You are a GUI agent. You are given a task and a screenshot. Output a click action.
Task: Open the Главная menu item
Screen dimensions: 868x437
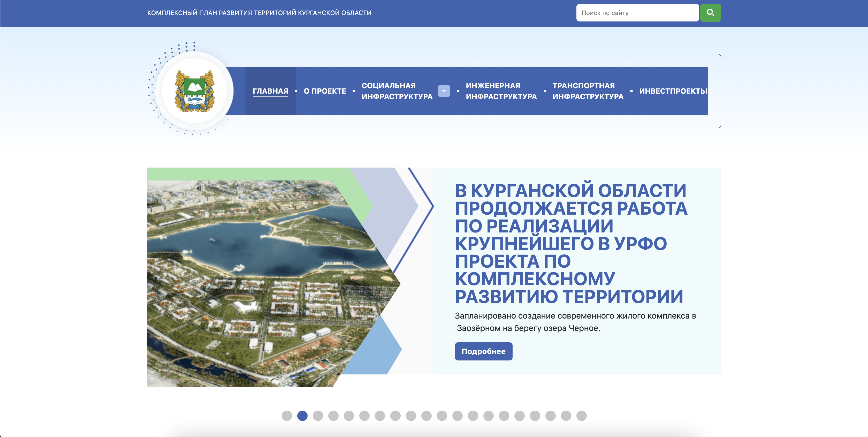click(270, 91)
